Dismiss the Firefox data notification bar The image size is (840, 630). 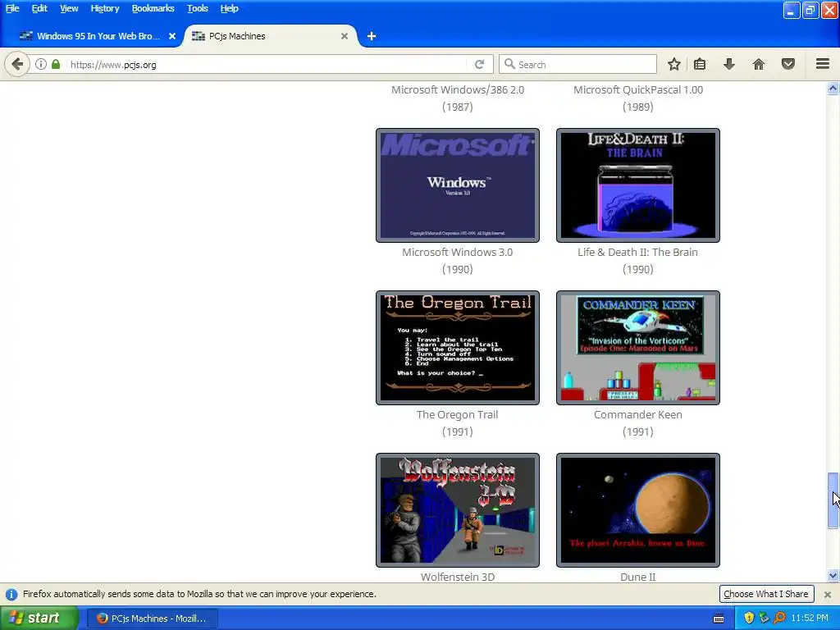coord(828,594)
